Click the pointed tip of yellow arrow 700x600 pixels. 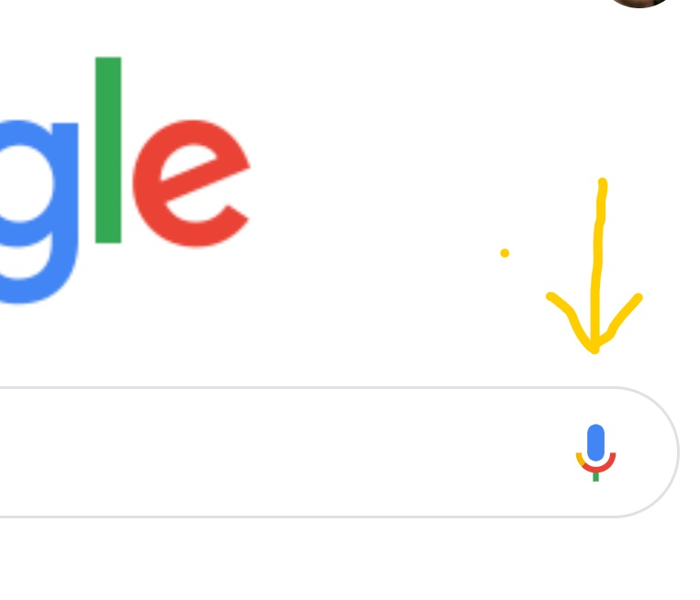point(594,350)
